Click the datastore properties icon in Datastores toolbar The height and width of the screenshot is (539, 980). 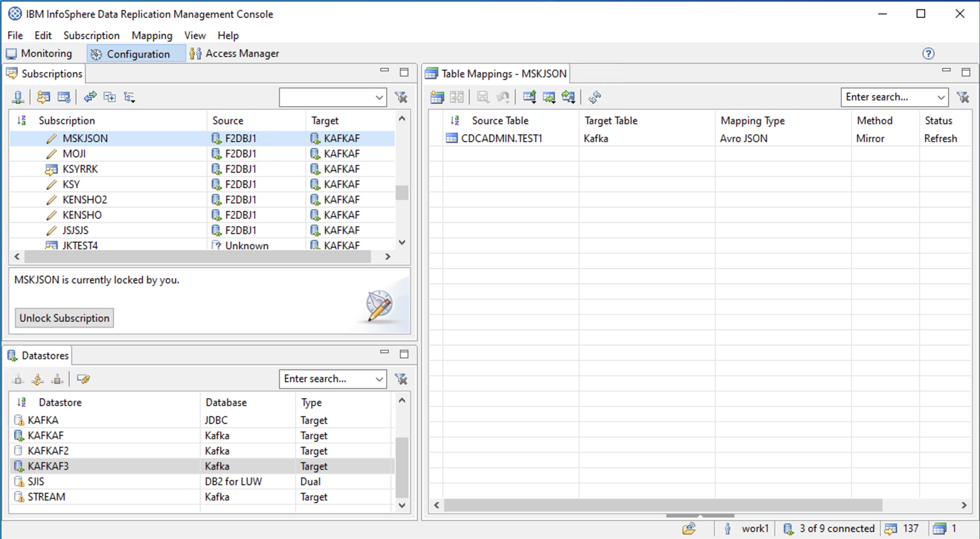point(83,379)
